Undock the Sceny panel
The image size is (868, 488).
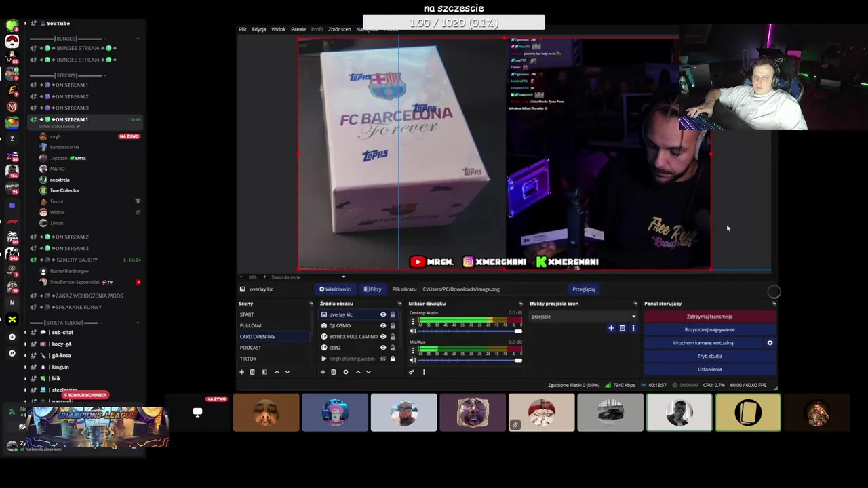[311, 304]
